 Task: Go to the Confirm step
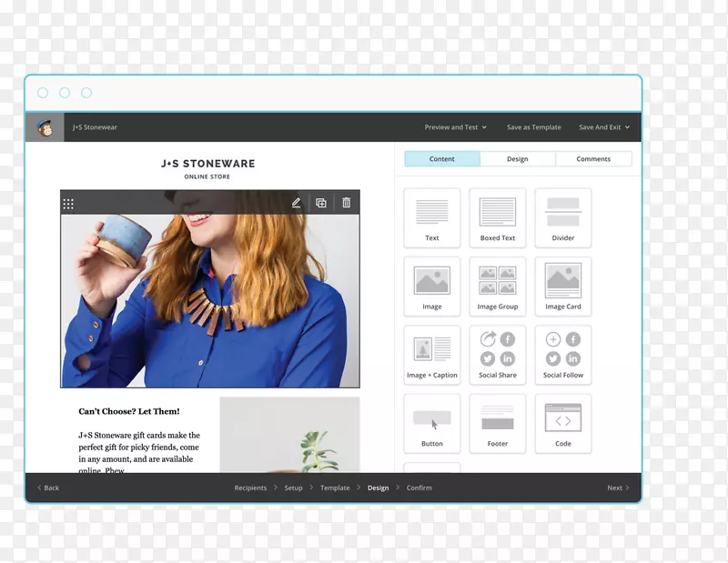coord(420,488)
